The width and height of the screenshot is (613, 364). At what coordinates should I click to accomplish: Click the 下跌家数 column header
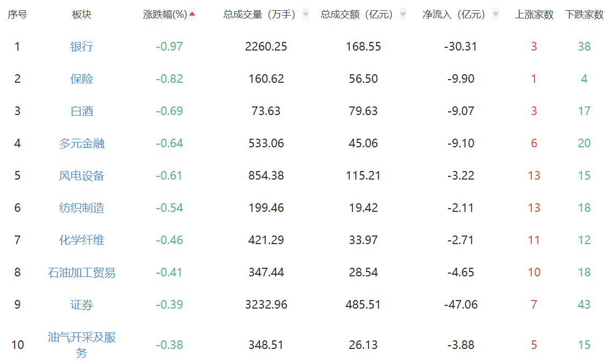584,15
